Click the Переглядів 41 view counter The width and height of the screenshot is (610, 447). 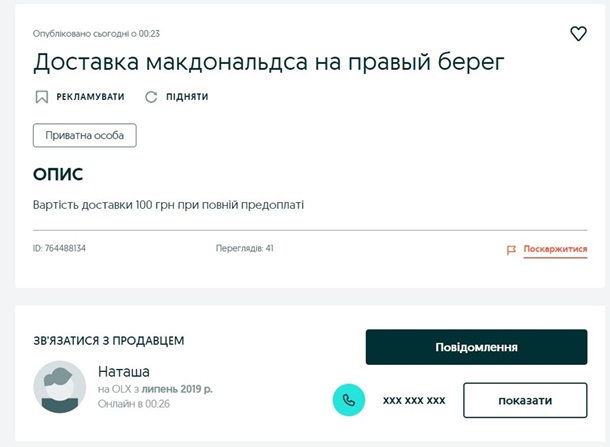[245, 248]
